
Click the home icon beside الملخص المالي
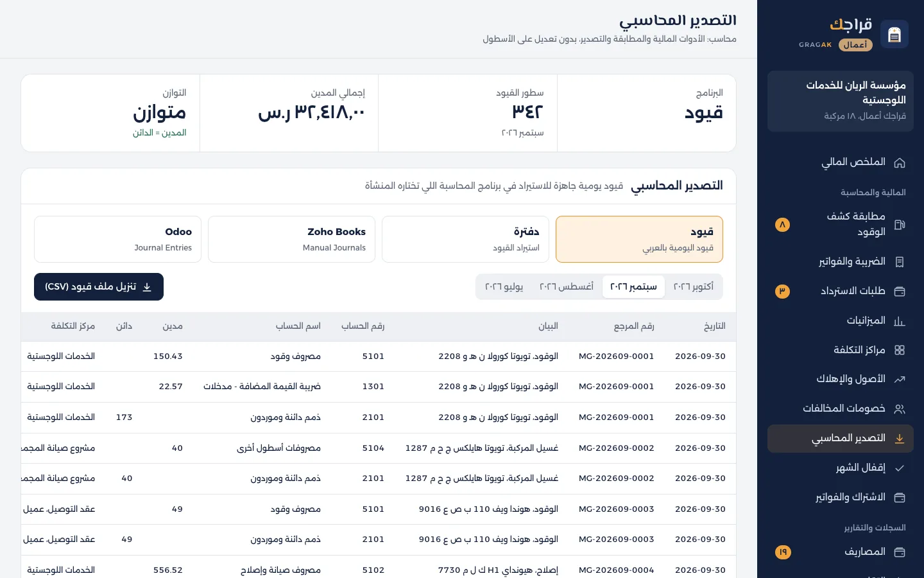click(900, 162)
